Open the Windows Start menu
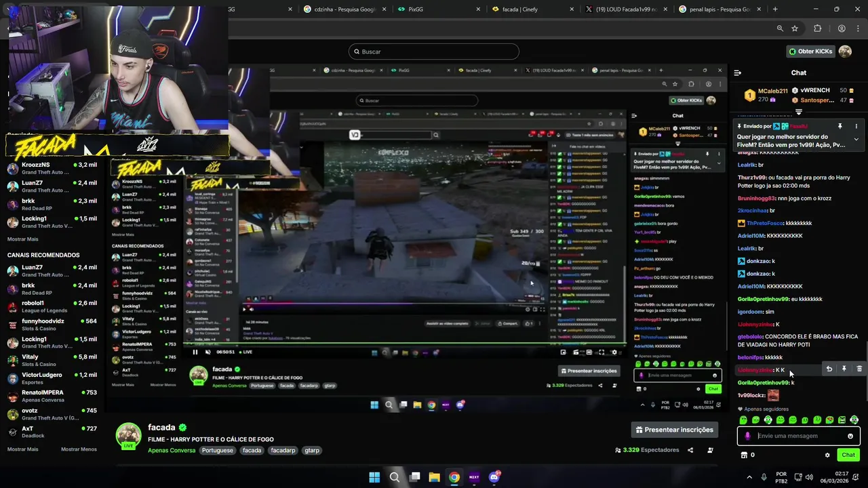 374,477
